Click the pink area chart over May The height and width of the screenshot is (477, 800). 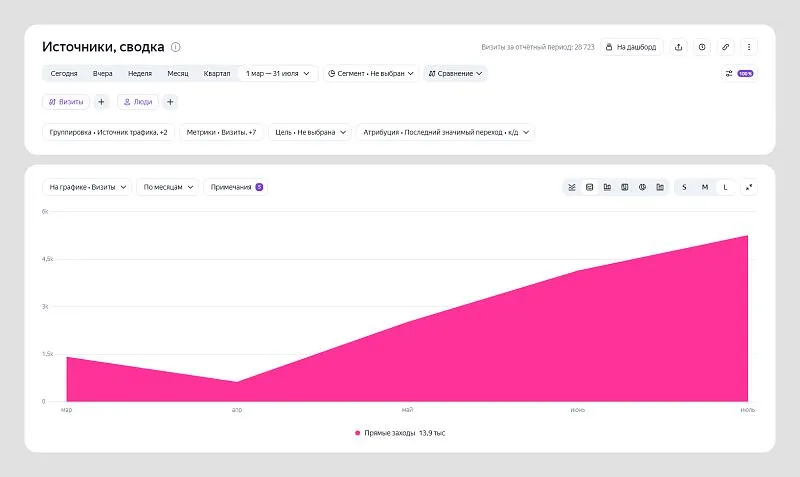(407, 362)
